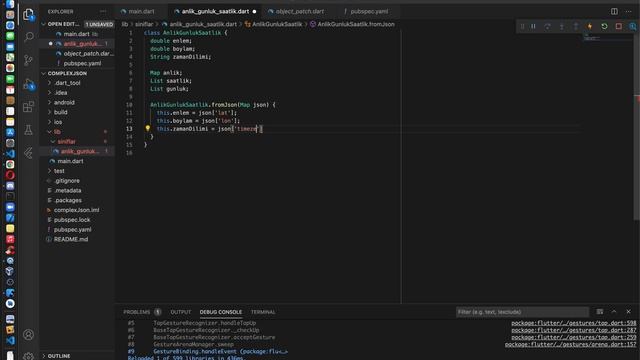Image resolution: width=640 pixels, height=360 pixels.
Task: Switch to object_patch.dart editor tab
Action: coord(300,11)
